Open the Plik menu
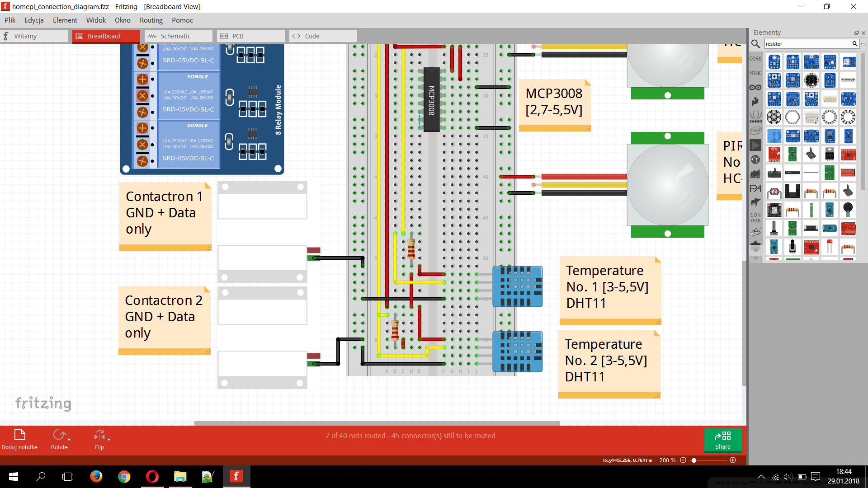Screen dimensions: 868x488 tap(10, 20)
